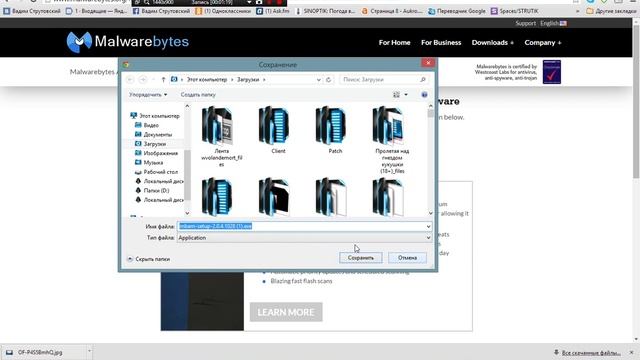Open the 'Упорядочить' dropdown menu
Viewport: 640px width, 360px height.
(148, 95)
